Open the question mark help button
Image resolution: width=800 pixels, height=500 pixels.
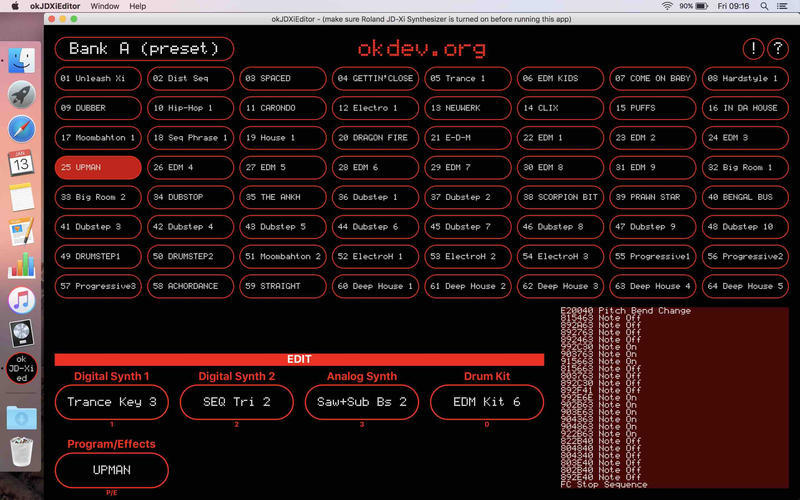point(778,49)
